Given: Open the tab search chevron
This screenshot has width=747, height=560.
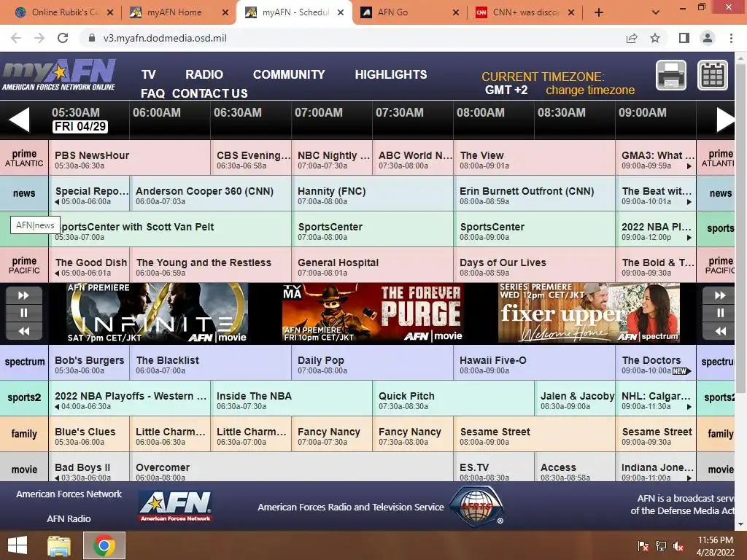Looking at the screenshot, I should tap(656, 12).
